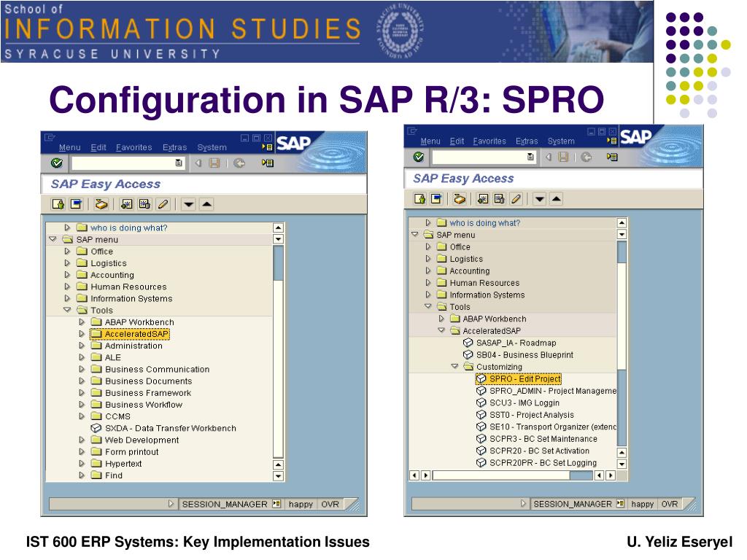Click Move favorites up arrow in right window

tap(556, 198)
